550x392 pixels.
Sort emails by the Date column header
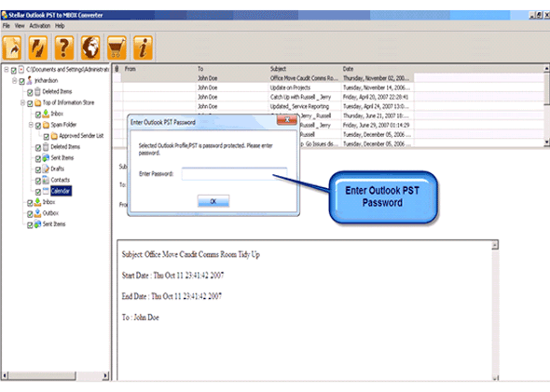378,69
